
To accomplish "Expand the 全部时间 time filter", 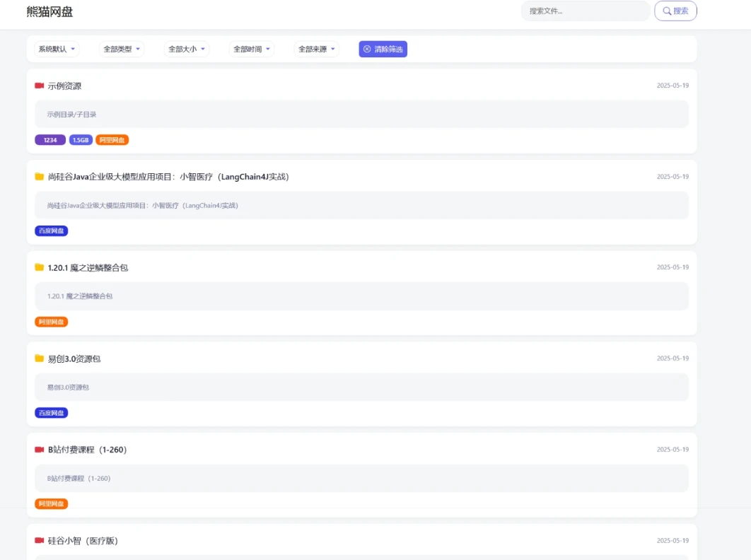I will point(252,49).
